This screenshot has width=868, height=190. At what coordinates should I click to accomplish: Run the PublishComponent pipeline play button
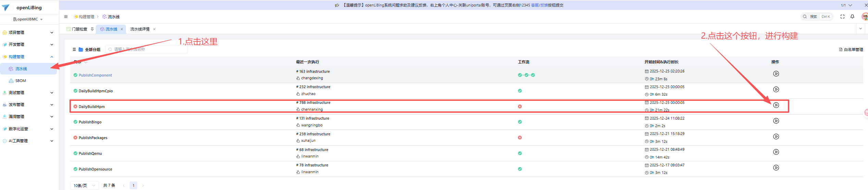coord(776,74)
